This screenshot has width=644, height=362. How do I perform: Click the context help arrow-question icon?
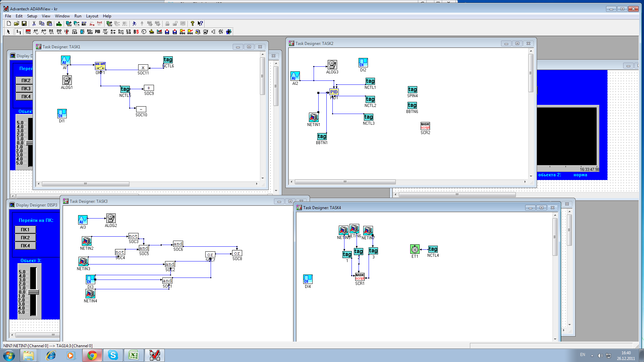200,23
